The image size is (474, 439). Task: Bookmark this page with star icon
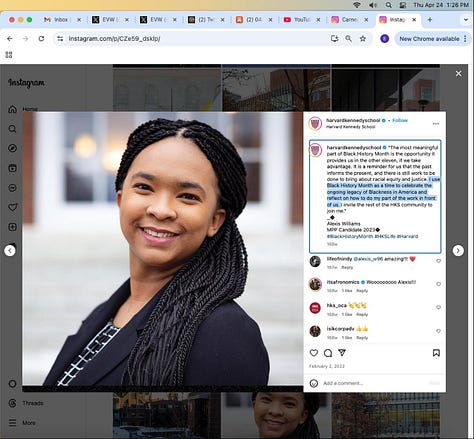pyautogui.click(x=363, y=39)
